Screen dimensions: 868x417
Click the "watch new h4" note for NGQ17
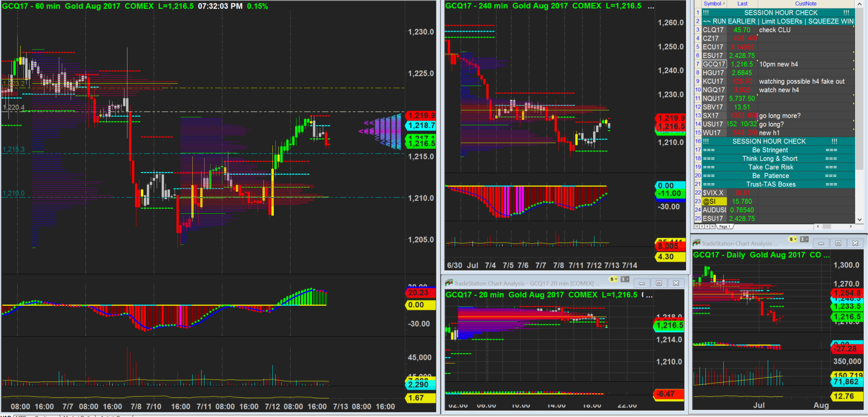coord(779,90)
